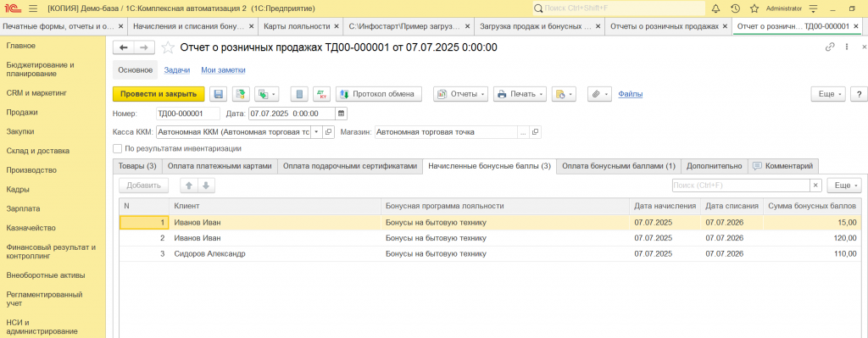The width and height of the screenshot is (868, 338).
Task: Switch to Оплата бонусными баллами (1) tab
Action: pos(618,166)
